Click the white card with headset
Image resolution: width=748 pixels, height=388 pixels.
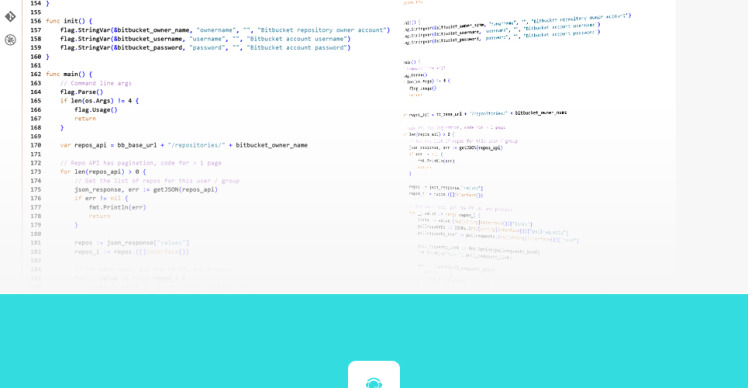(x=374, y=375)
